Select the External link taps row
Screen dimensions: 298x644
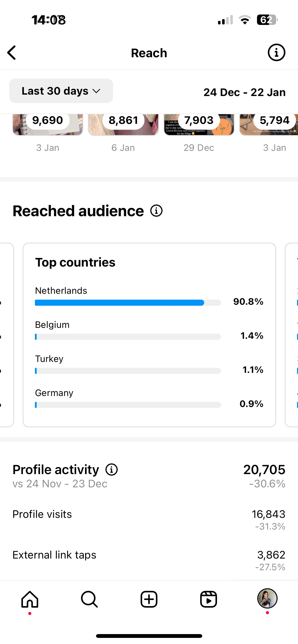pyautogui.click(x=149, y=560)
